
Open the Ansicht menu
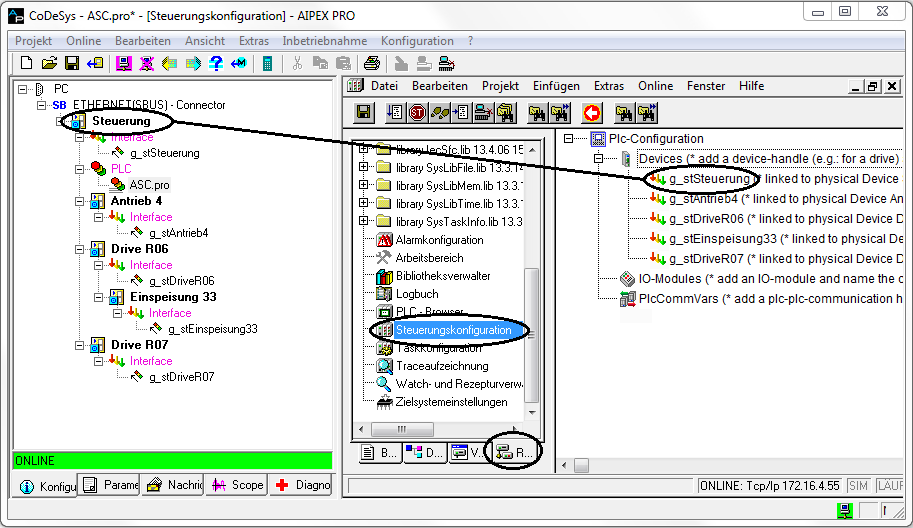tap(205, 41)
